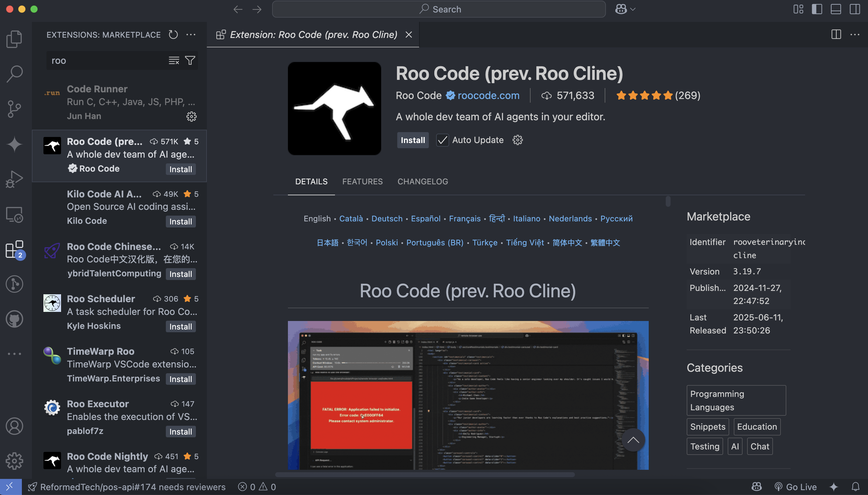Select the AI category tag
868x495 pixels.
(x=735, y=446)
